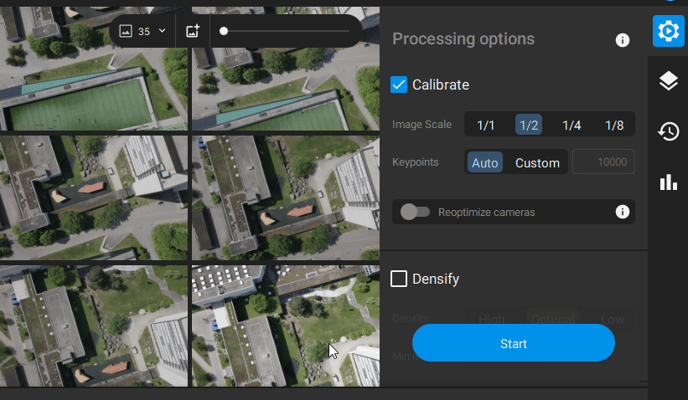Toggle the Reoptimize cameras switch
The height and width of the screenshot is (400, 688).
[415, 212]
